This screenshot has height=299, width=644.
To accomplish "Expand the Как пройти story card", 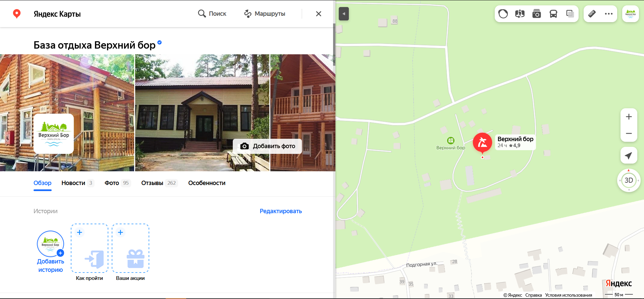I will pyautogui.click(x=90, y=248).
